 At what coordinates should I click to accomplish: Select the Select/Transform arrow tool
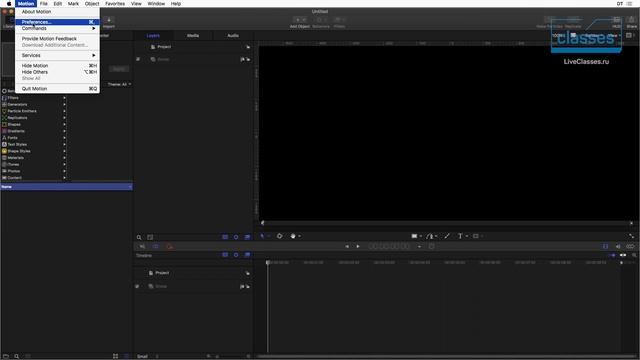click(x=262, y=236)
